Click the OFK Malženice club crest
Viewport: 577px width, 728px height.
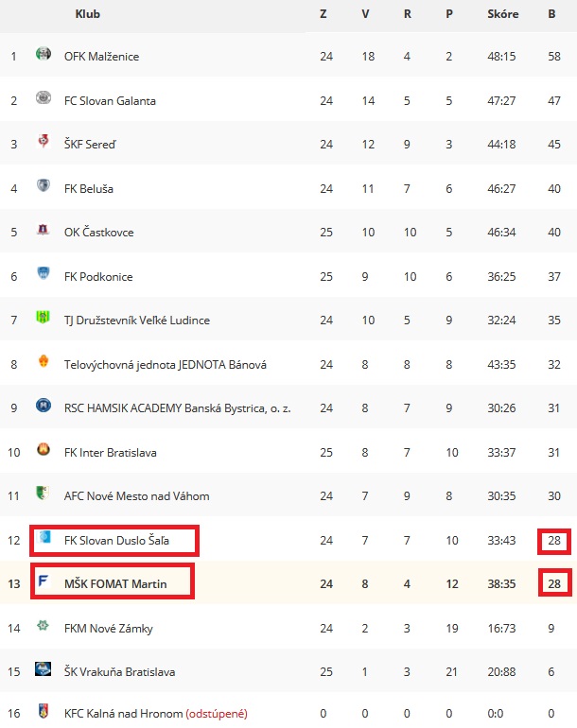pyautogui.click(x=44, y=54)
